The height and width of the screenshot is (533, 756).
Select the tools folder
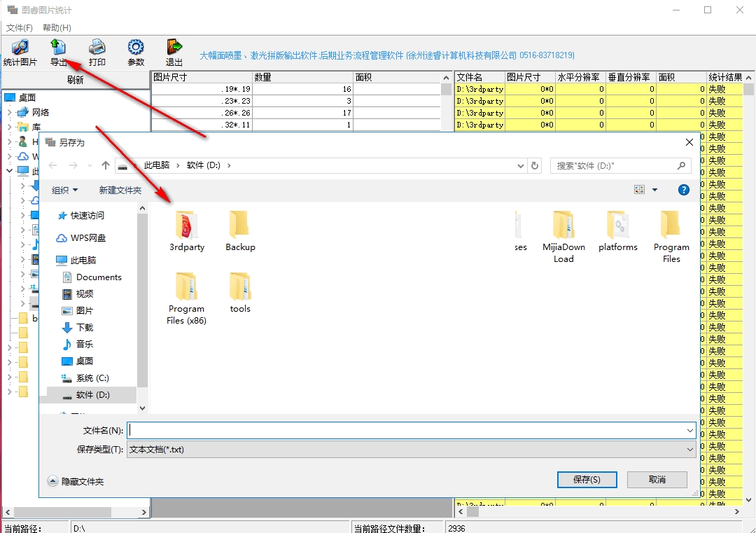pyautogui.click(x=240, y=293)
